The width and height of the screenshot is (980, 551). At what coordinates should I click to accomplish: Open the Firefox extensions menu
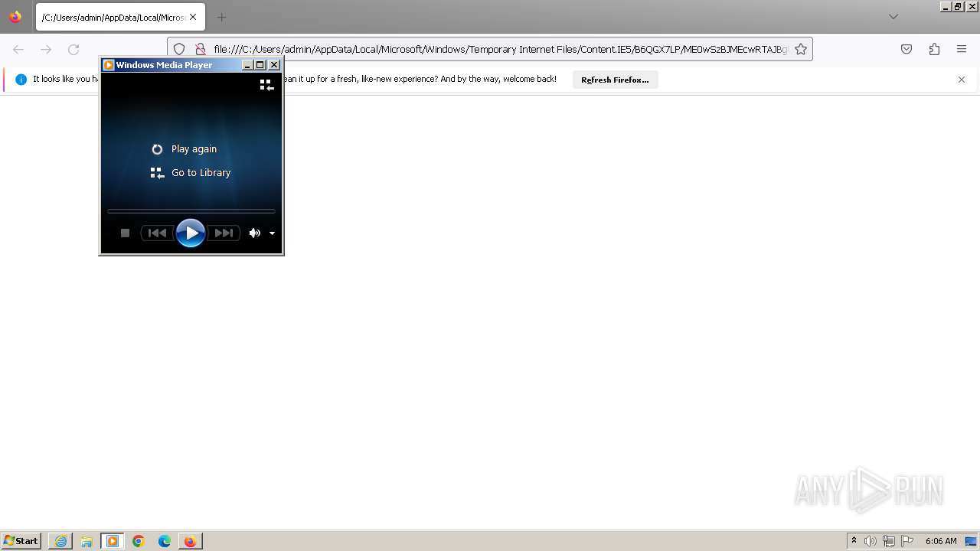(934, 49)
